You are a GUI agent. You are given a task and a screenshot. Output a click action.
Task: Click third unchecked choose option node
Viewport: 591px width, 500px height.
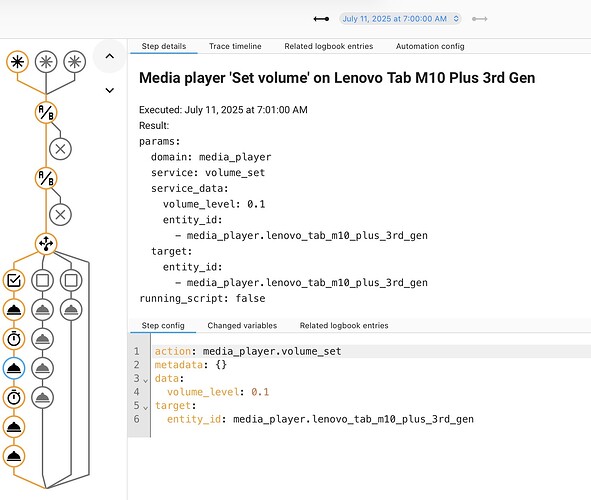[x=71, y=280]
